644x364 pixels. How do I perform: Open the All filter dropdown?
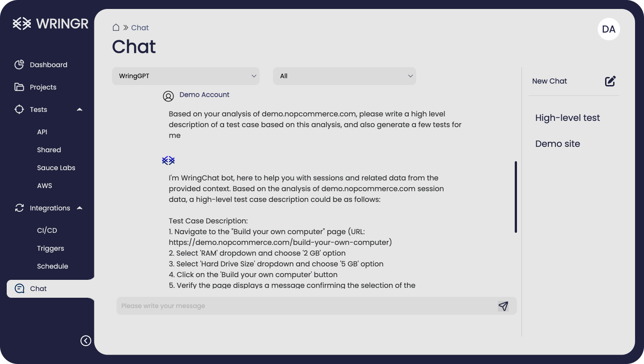(x=344, y=76)
